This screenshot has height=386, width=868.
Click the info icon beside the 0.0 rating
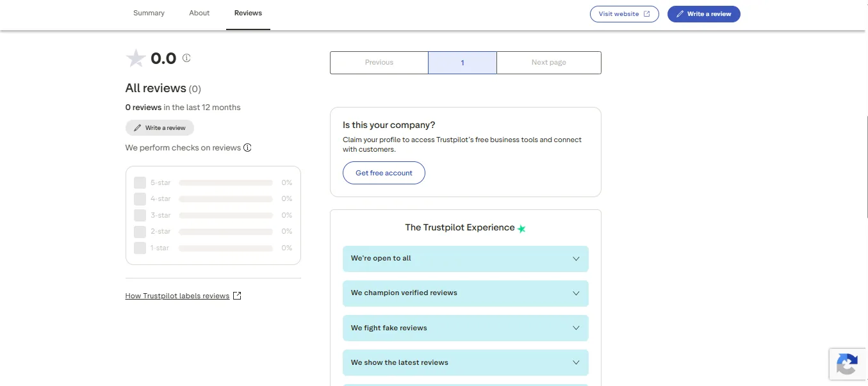[186, 58]
